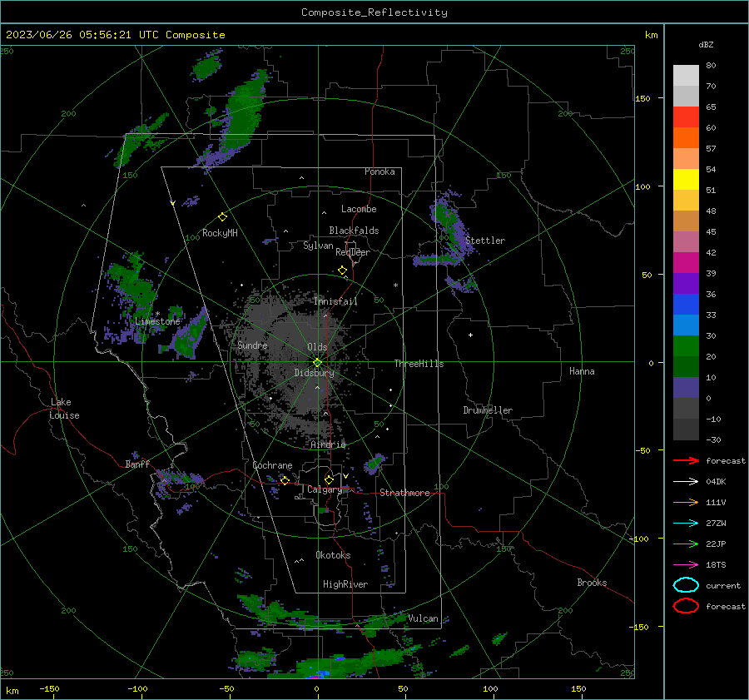Click the HighRiver label

(x=345, y=584)
